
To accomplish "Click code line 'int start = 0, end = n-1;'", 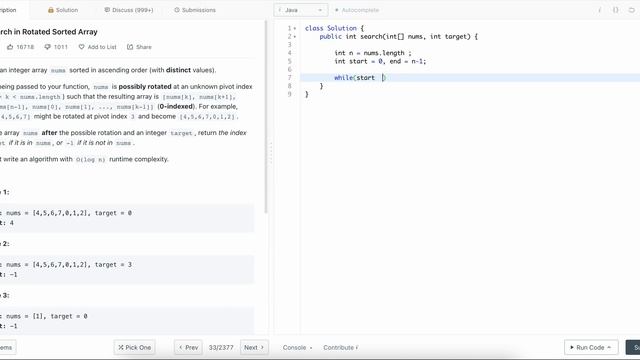I will point(380,61).
